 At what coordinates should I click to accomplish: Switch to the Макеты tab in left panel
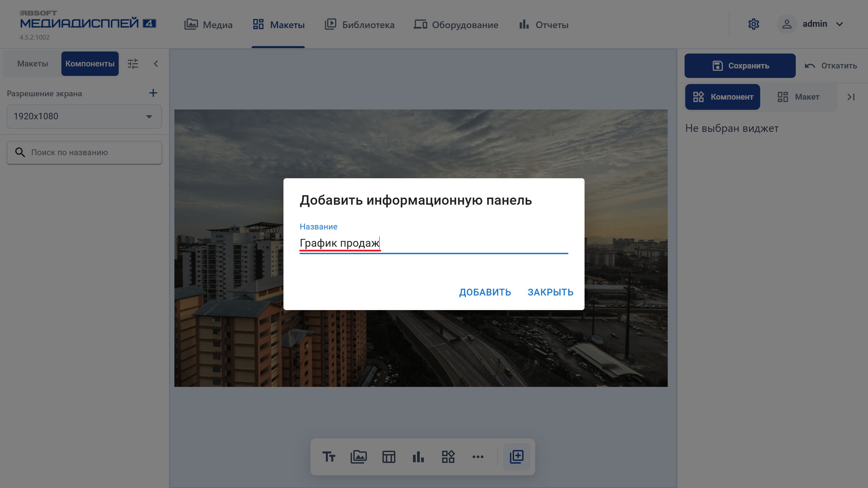click(x=33, y=64)
